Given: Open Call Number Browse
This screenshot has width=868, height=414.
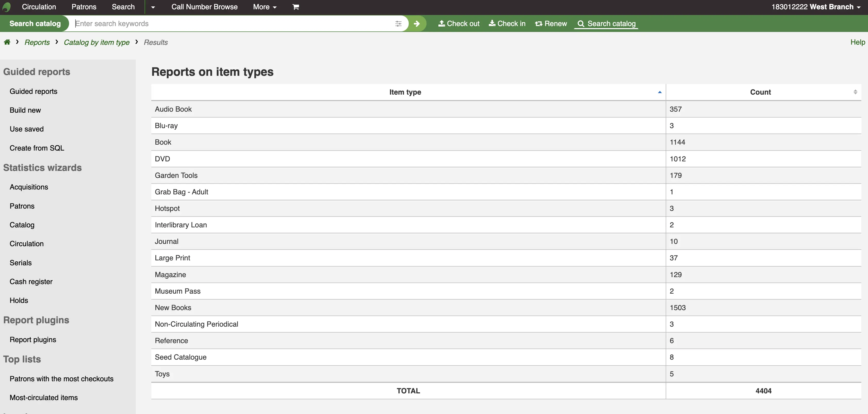Looking at the screenshot, I should 205,7.
